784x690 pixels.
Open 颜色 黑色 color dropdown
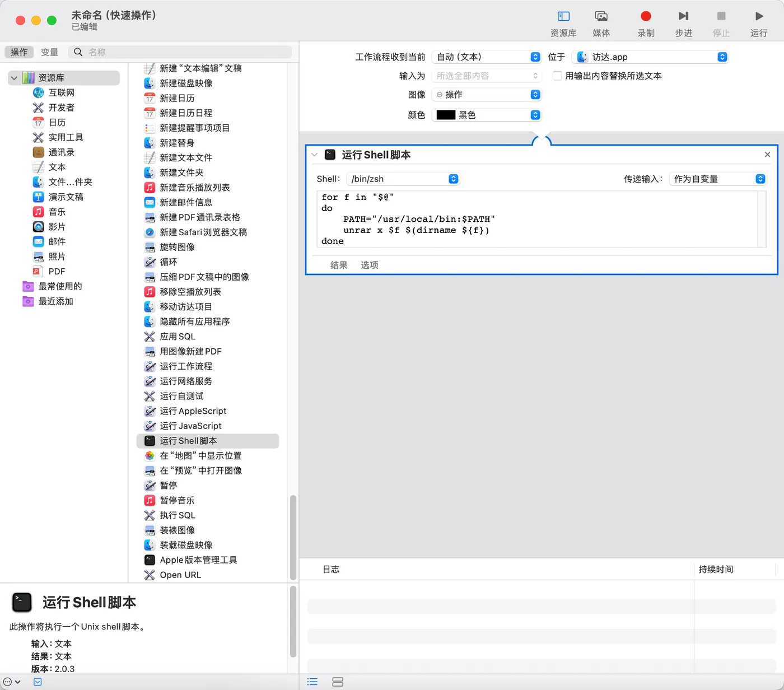pyautogui.click(x=487, y=115)
